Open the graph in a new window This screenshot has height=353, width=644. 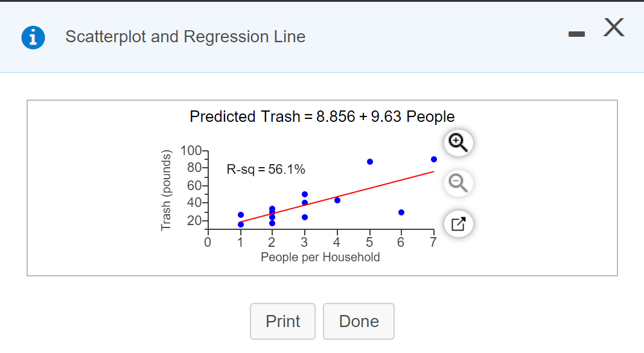tap(458, 224)
